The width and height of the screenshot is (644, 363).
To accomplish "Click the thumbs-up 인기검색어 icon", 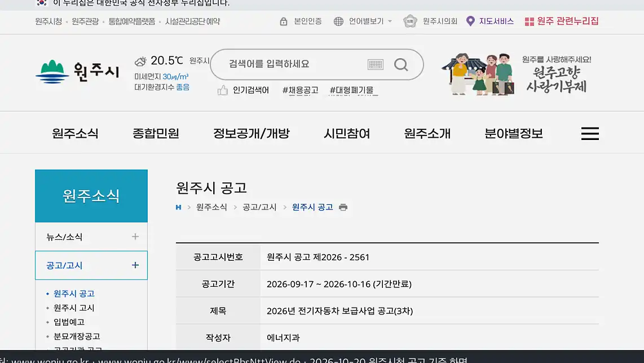I will (223, 90).
